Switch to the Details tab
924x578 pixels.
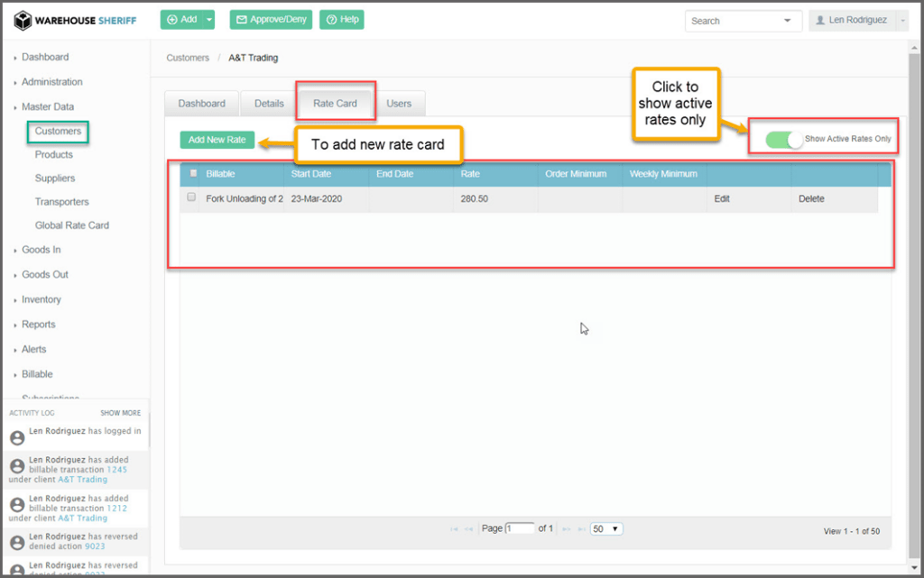tap(269, 104)
